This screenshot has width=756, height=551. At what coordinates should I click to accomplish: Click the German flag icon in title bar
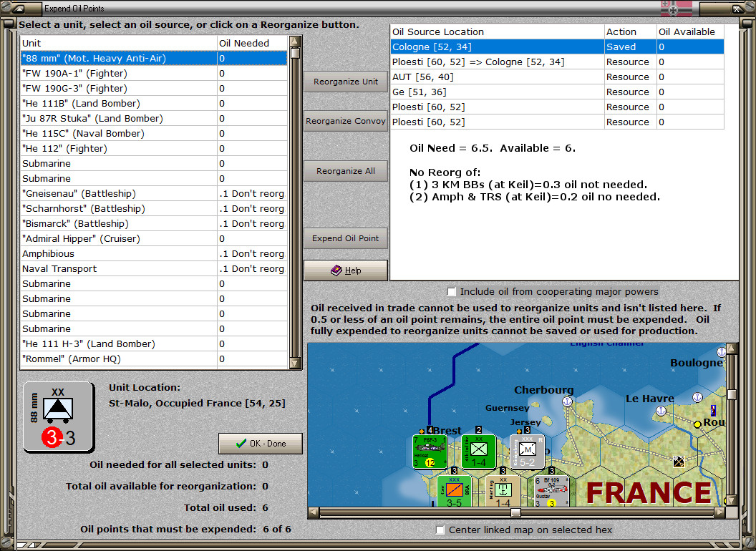click(676, 8)
